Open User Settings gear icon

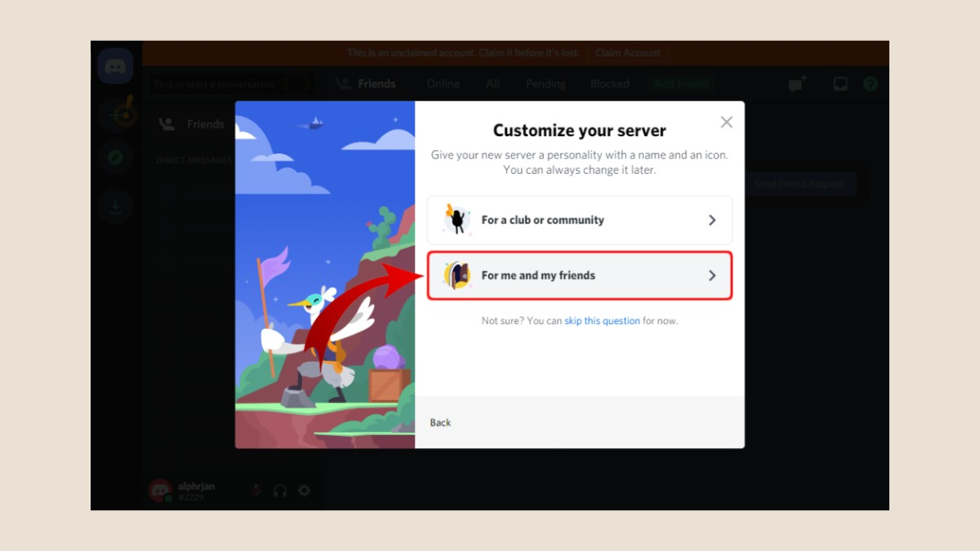pos(305,491)
